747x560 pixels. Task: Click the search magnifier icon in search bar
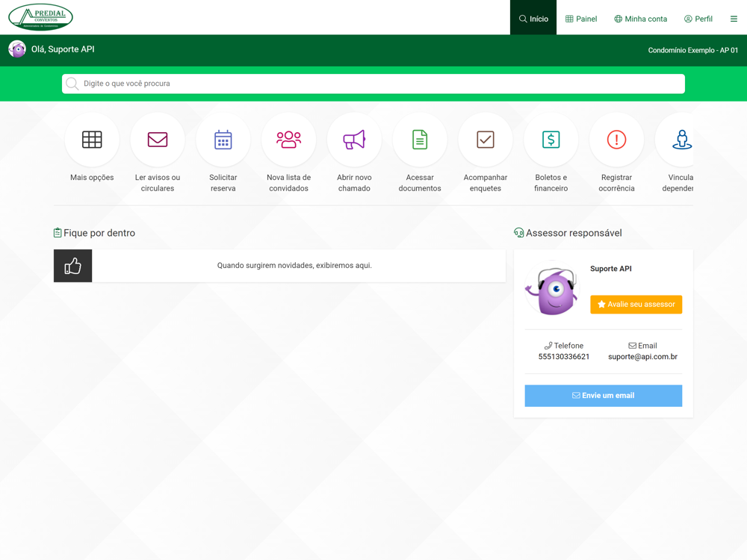tap(72, 84)
